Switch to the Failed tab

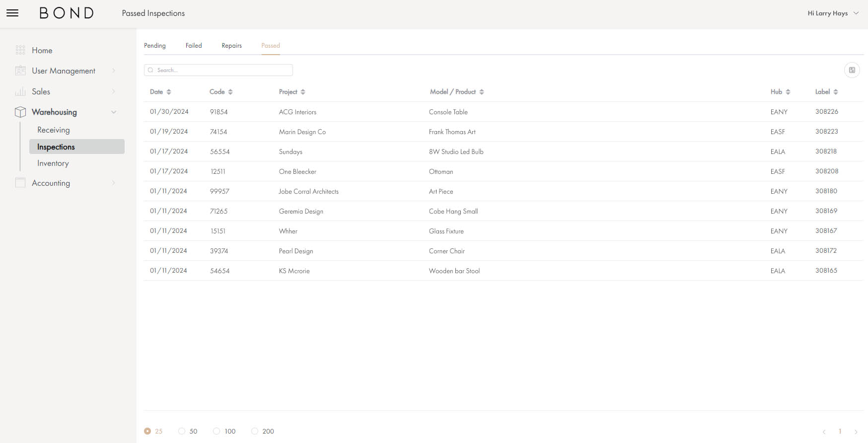(194, 46)
